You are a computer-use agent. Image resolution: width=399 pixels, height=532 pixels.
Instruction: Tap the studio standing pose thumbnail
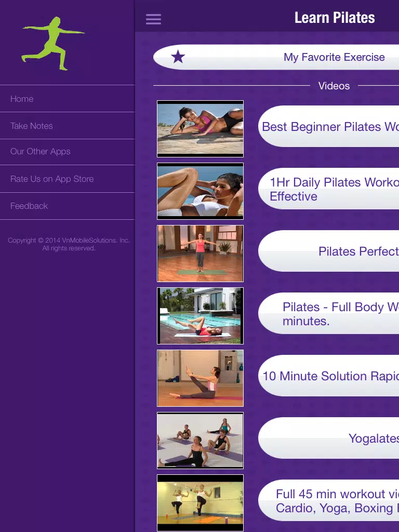(x=200, y=254)
